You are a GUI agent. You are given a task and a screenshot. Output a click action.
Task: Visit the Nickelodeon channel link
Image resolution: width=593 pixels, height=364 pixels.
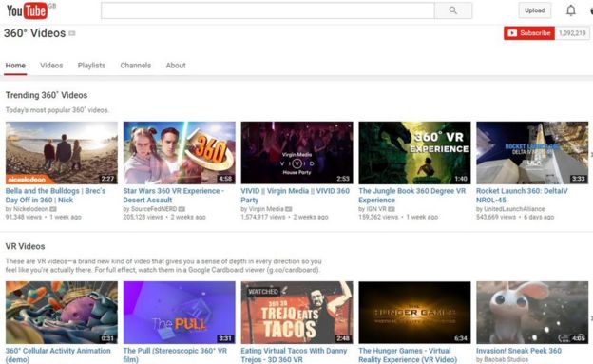30,209
